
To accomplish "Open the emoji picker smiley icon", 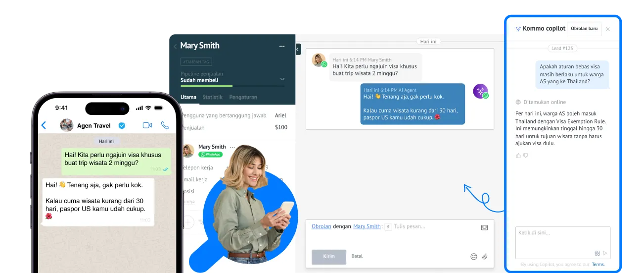I will click(474, 257).
